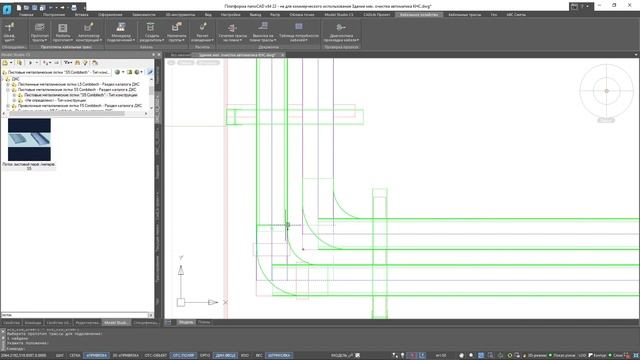Viewport: 640px width, 360px height.
Task: Open the globe icon dropdown in the catalog bar
Action: coord(123,72)
